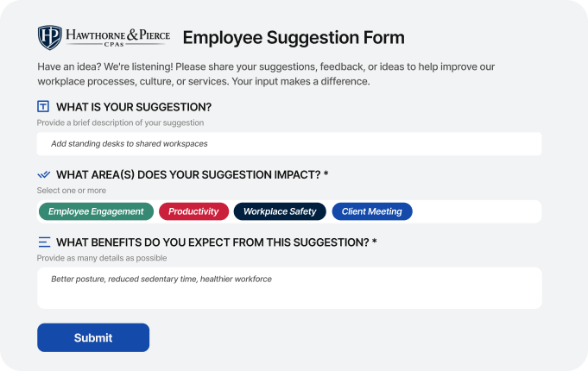The width and height of the screenshot is (588, 371).
Task: Click the "What area(s) does your suggestion impact?" heading
Action: pos(193,174)
